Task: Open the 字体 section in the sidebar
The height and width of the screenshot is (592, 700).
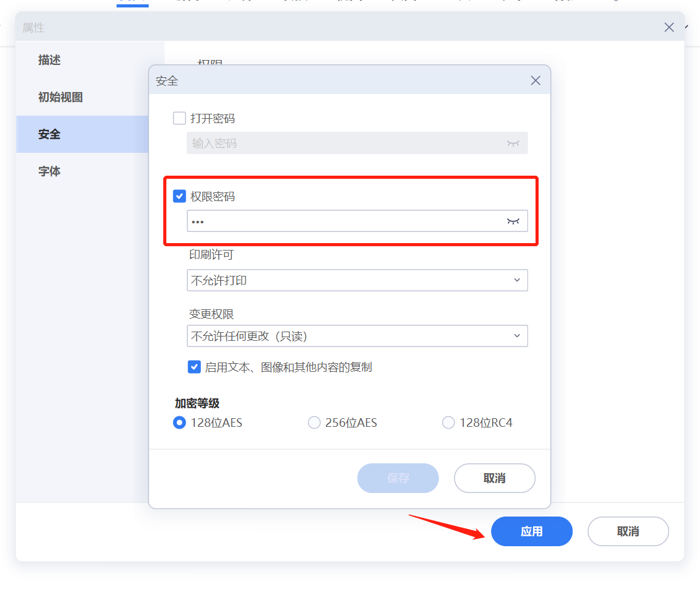Action: [49, 171]
